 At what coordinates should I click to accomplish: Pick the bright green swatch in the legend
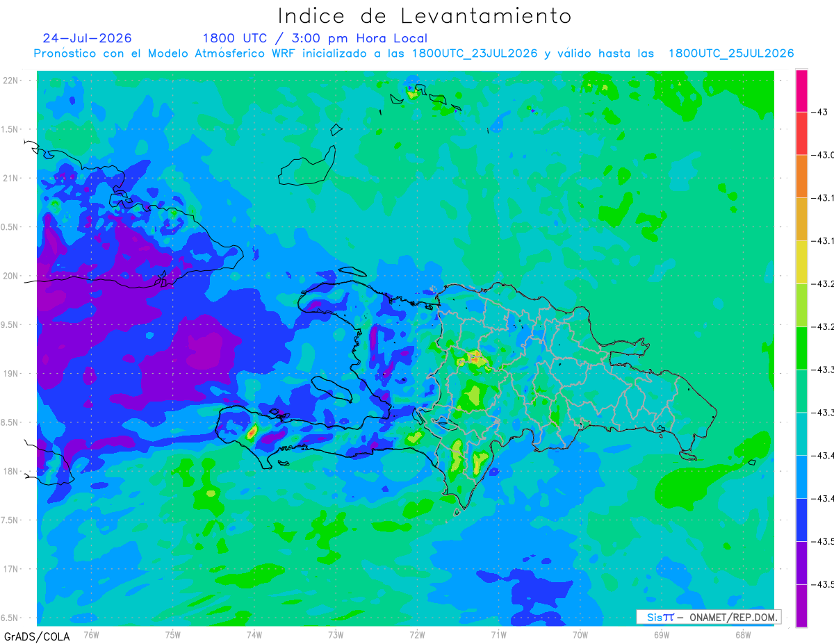click(801, 348)
